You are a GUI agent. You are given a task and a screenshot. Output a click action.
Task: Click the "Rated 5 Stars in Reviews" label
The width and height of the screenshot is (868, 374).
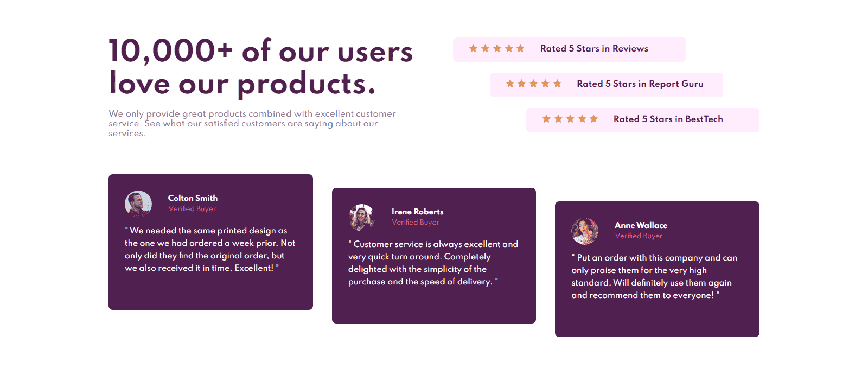tap(594, 49)
